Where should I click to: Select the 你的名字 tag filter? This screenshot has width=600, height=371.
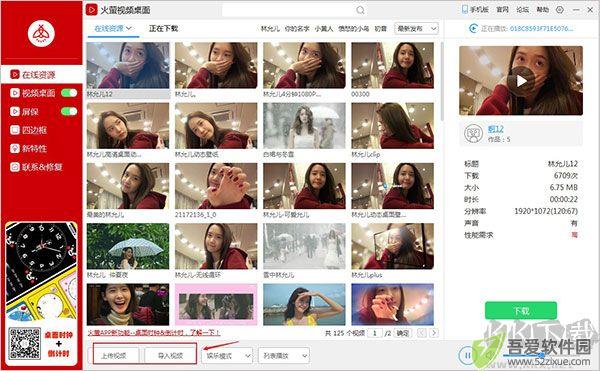click(x=297, y=29)
